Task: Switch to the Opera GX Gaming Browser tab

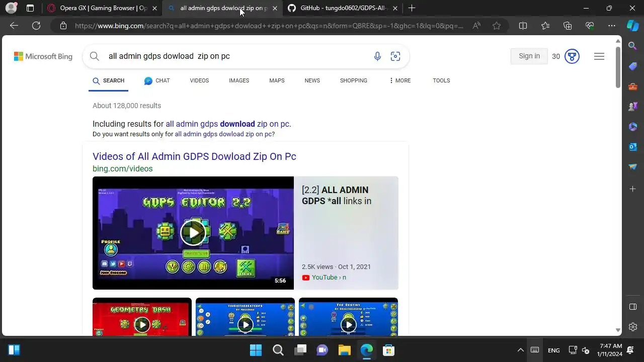Action: 103,8
